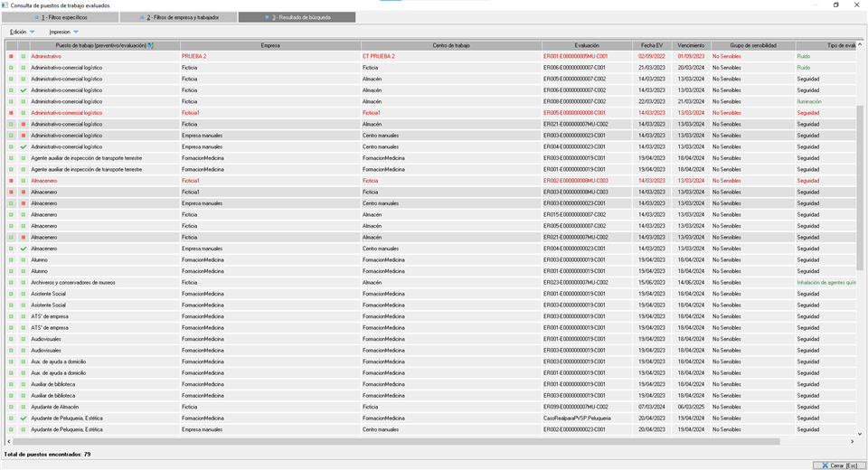Switch to the 1 - Filtros específicos tab
The image size is (868, 470).
[x=60, y=17]
